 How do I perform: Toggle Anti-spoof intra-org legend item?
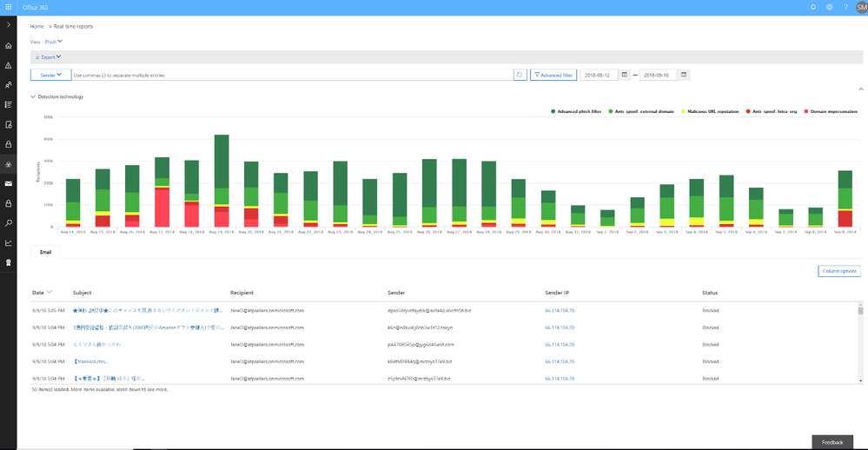click(772, 111)
